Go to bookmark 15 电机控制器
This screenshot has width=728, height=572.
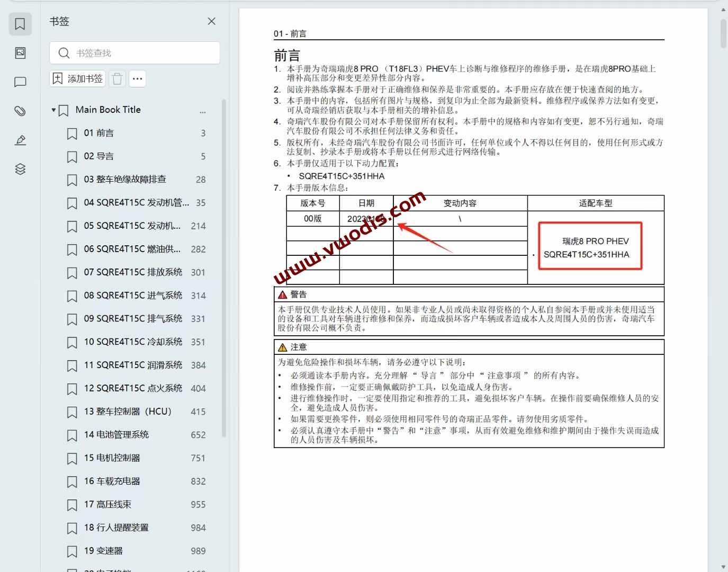(x=112, y=458)
